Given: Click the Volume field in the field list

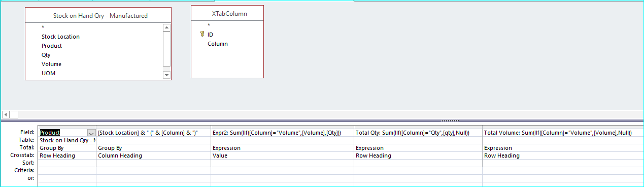Looking at the screenshot, I should tap(51, 64).
